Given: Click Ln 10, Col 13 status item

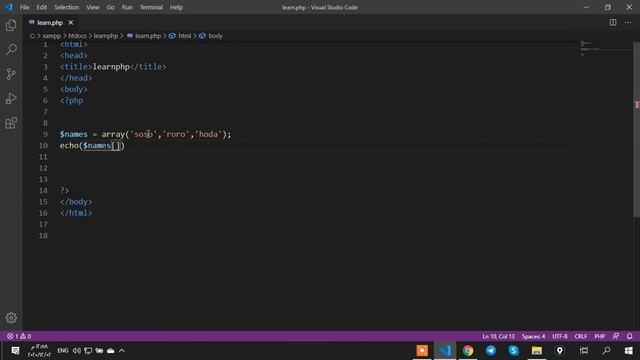Looking at the screenshot, I should pos(498,336).
